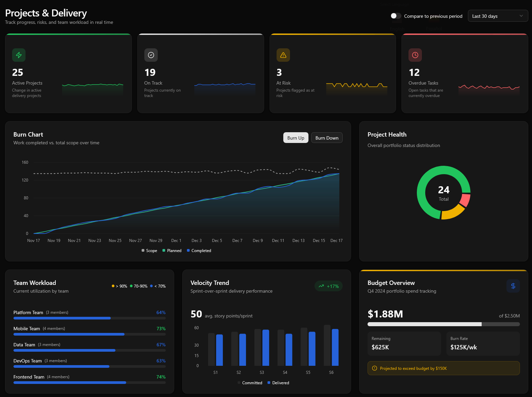Select the Burn Up view
Image resolution: width=532 pixels, height=397 pixels.
[x=296, y=138]
